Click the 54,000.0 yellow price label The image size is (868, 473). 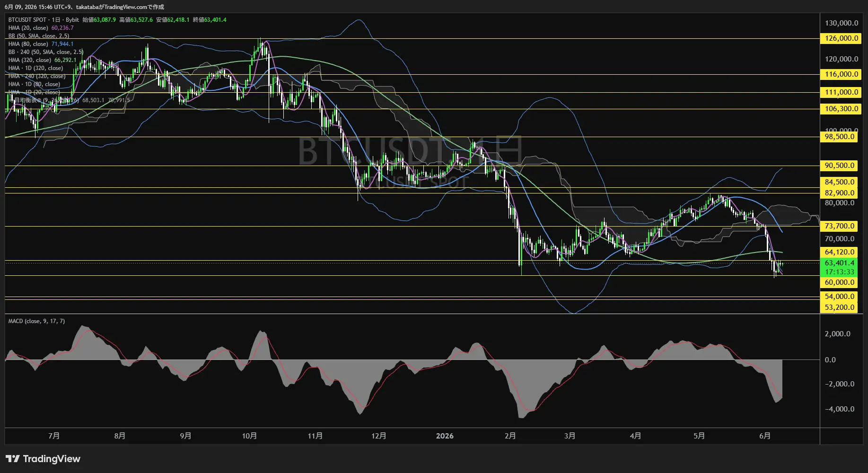(840, 297)
